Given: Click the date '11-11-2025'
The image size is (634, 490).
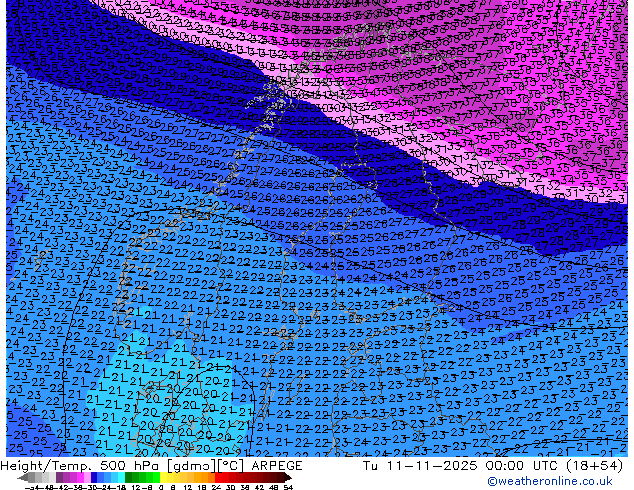Looking at the screenshot, I should (432, 466).
